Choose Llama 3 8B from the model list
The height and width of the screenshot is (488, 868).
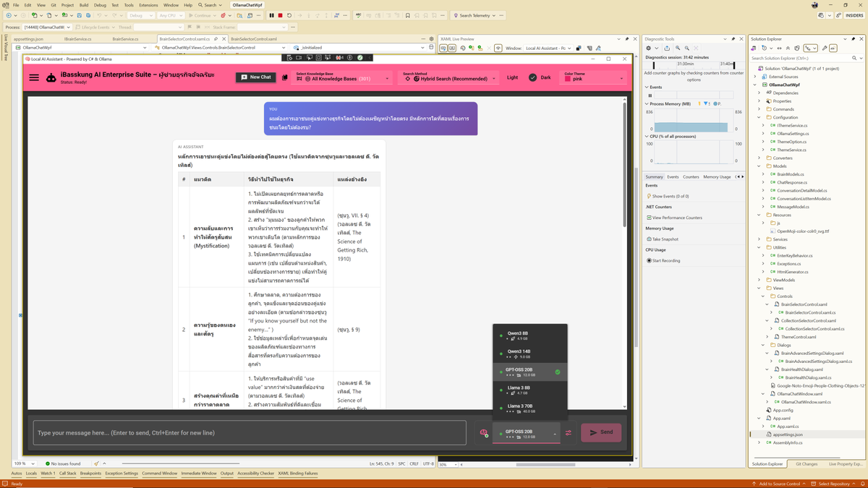tap(530, 390)
